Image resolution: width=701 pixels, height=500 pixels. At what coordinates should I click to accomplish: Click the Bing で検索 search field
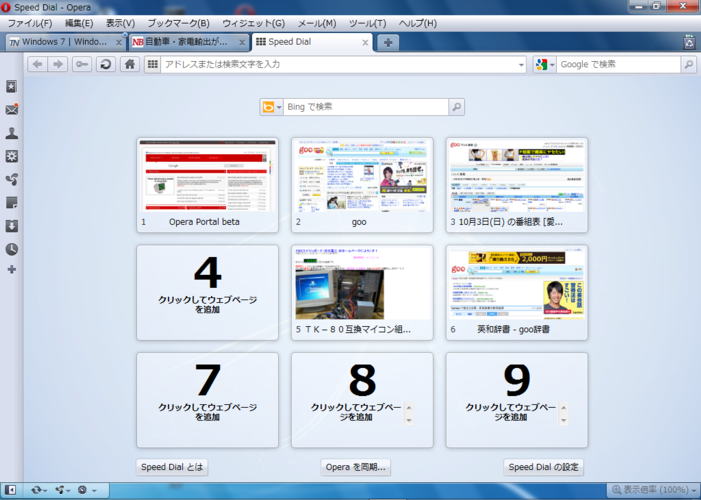(366, 107)
